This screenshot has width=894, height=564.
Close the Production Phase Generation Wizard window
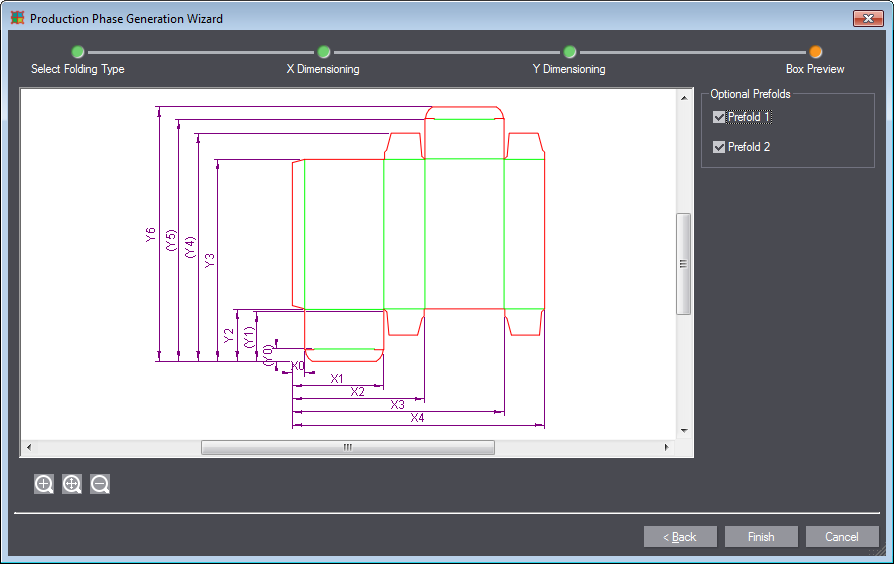866,18
